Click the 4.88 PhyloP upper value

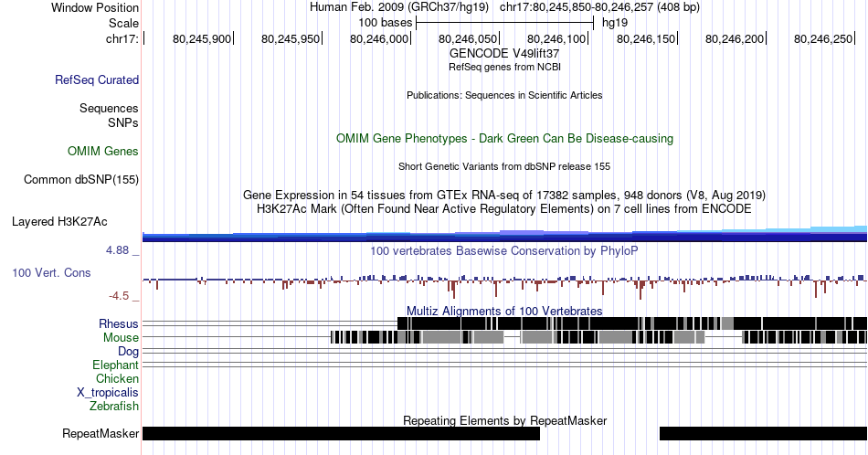(x=117, y=250)
